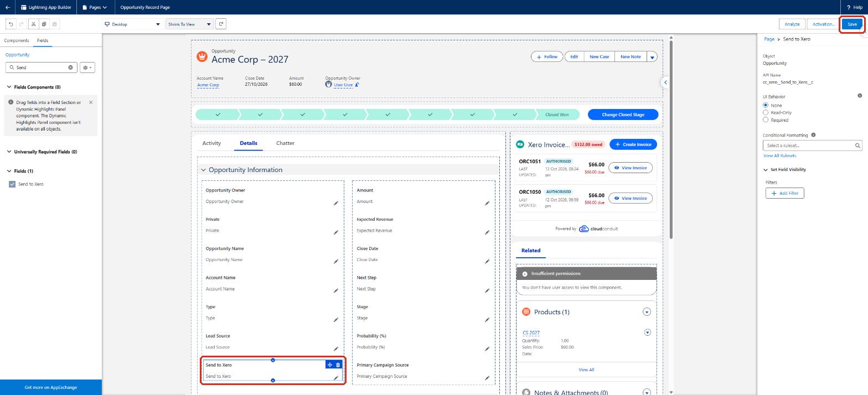The width and height of the screenshot is (868, 395).
Task: Select the Related tab
Action: pyautogui.click(x=530, y=251)
